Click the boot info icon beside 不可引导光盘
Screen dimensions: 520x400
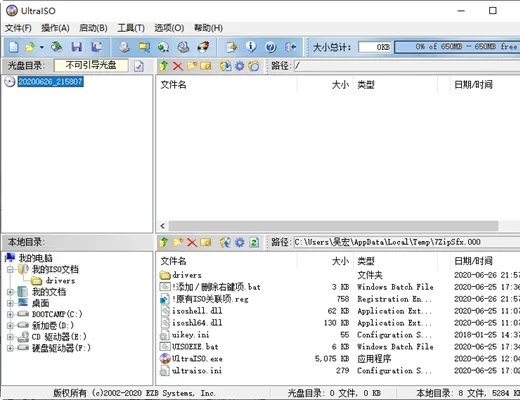click(139, 66)
